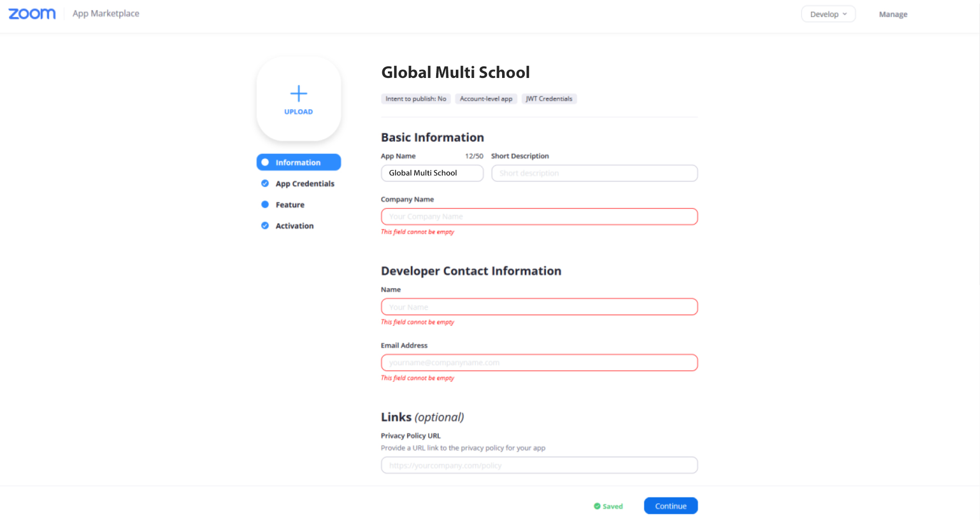Click the 'JWT Credentials' tag
Image resolution: width=980 pixels, height=521 pixels.
tap(549, 99)
